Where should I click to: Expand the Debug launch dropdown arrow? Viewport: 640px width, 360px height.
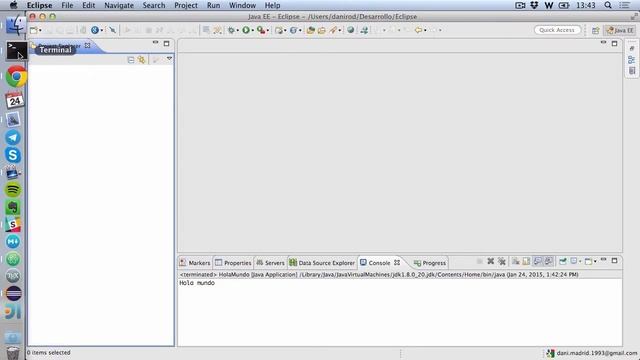(x=238, y=31)
